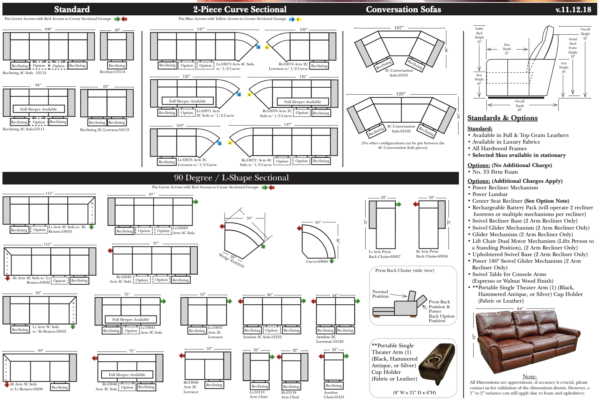600x406 pixels.
Task: Click the Lt Arm Press Back Chaise diagram
Action: (x=384, y=225)
